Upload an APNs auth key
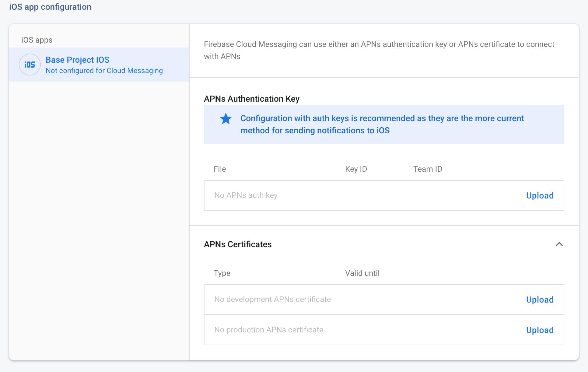Image resolution: width=588 pixels, height=372 pixels. pyautogui.click(x=540, y=195)
